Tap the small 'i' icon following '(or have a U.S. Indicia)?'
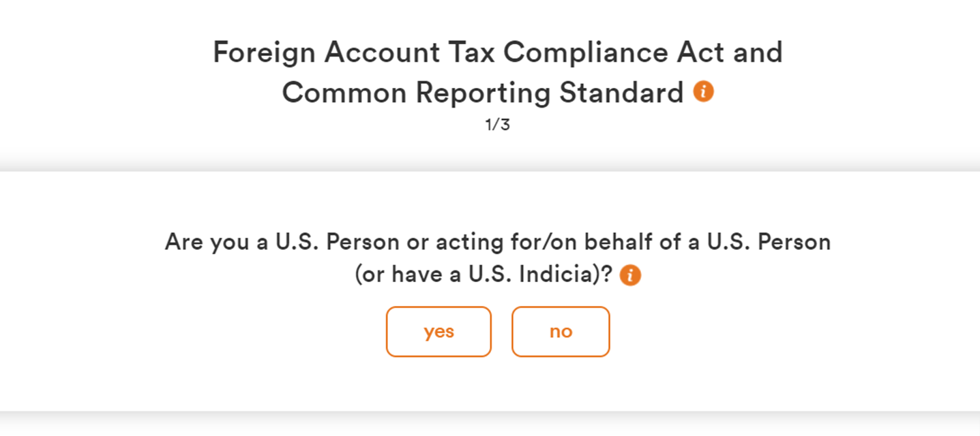The width and height of the screenshot is (980, 436). click(630, 276)
